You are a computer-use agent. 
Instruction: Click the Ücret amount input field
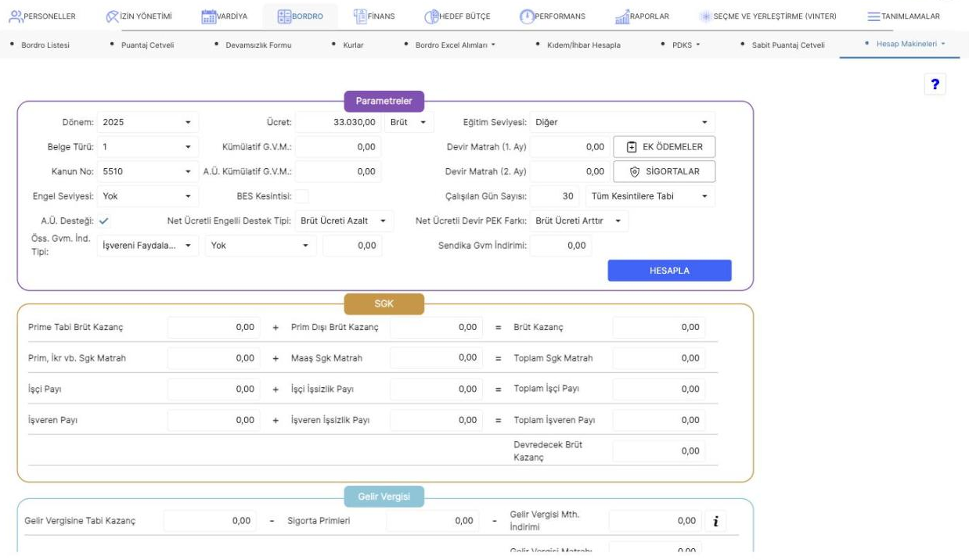[x=340, y=122]
